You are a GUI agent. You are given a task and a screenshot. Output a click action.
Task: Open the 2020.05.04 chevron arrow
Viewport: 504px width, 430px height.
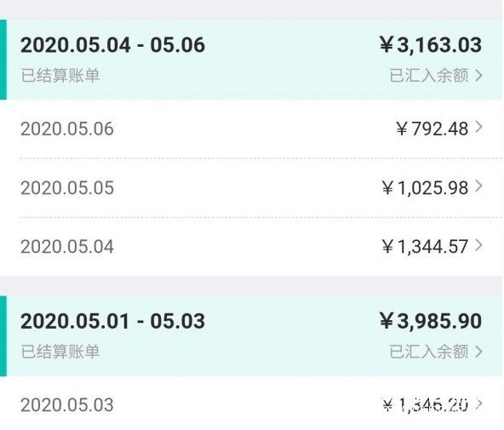478,245
